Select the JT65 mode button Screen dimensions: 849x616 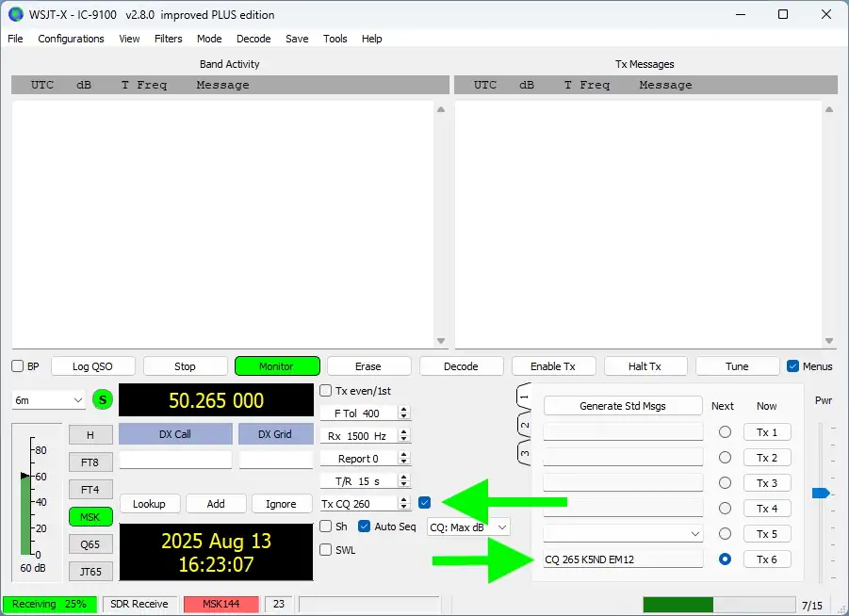tap(90, 571)
